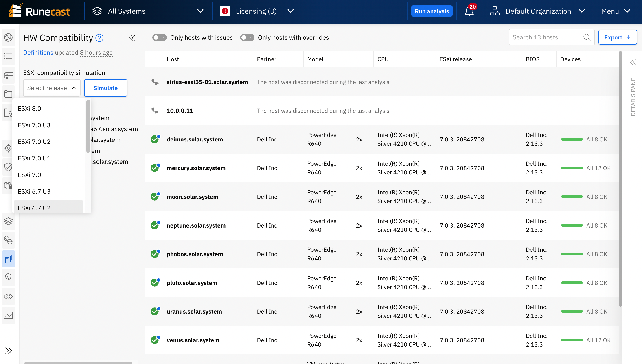Open the Definitions link
The width and height of the screenshot is (642, 364).
(38, 52)
